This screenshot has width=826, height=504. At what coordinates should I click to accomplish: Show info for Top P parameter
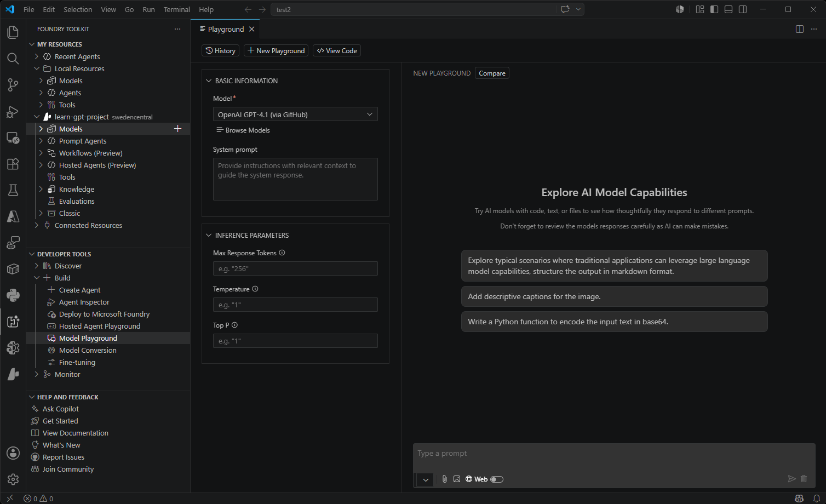234,325
